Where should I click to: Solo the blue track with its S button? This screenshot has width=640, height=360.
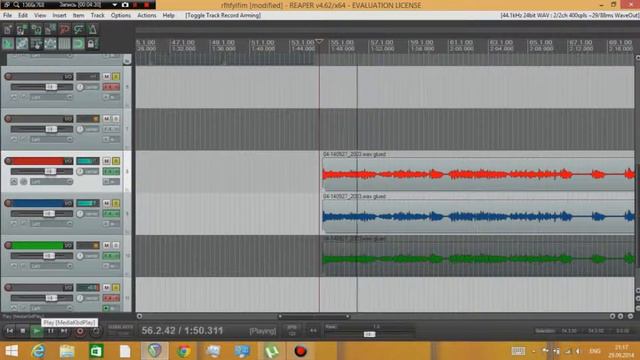pos(116,203)
